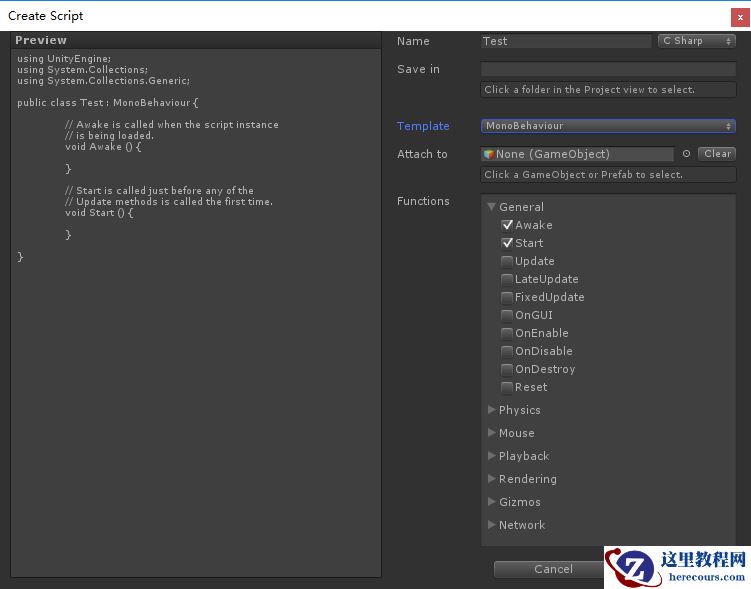Check the Reset function checkbox

pos(507,387)
